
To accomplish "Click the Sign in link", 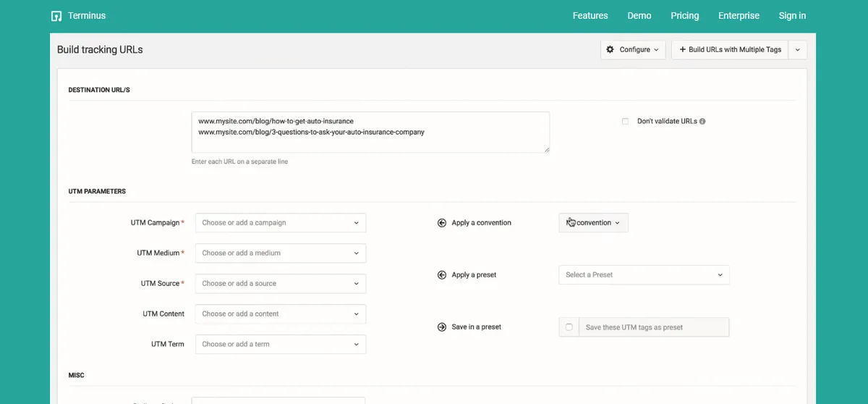I will (792, 16).
